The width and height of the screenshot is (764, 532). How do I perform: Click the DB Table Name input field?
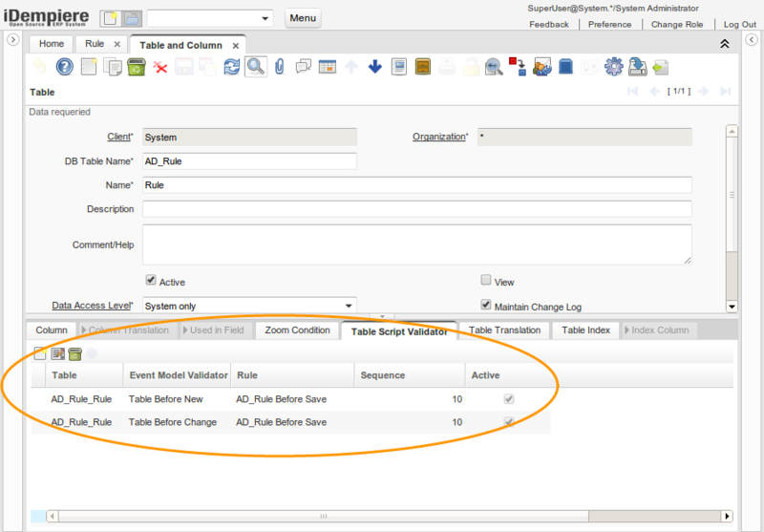click(x=249, y=161)
